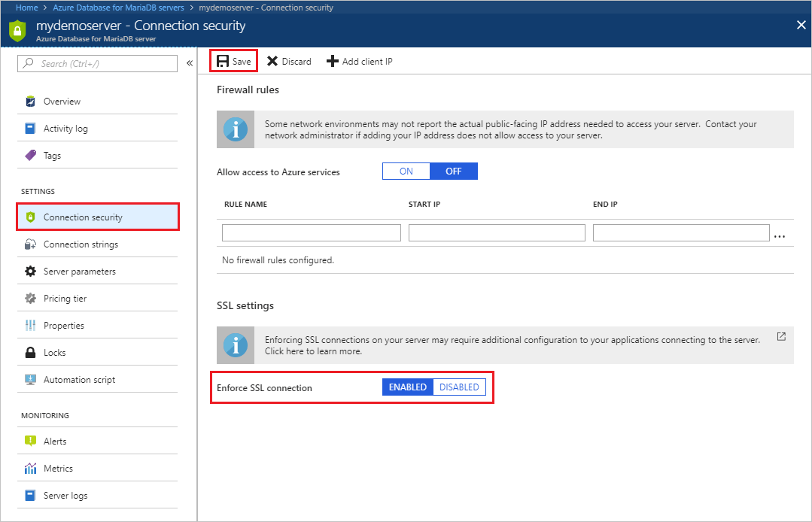Select the Server parameters gear icon

pos(30,271)
